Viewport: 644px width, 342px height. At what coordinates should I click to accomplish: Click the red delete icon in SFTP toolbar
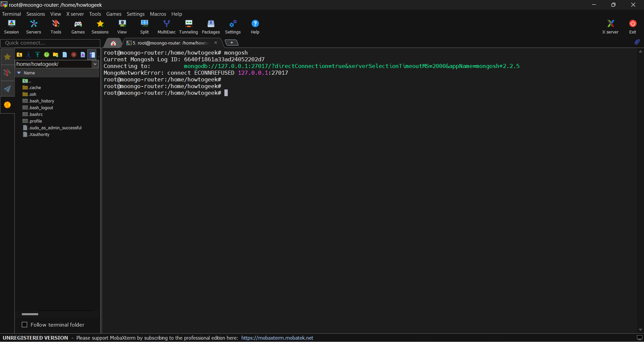(x=74, y=55)
